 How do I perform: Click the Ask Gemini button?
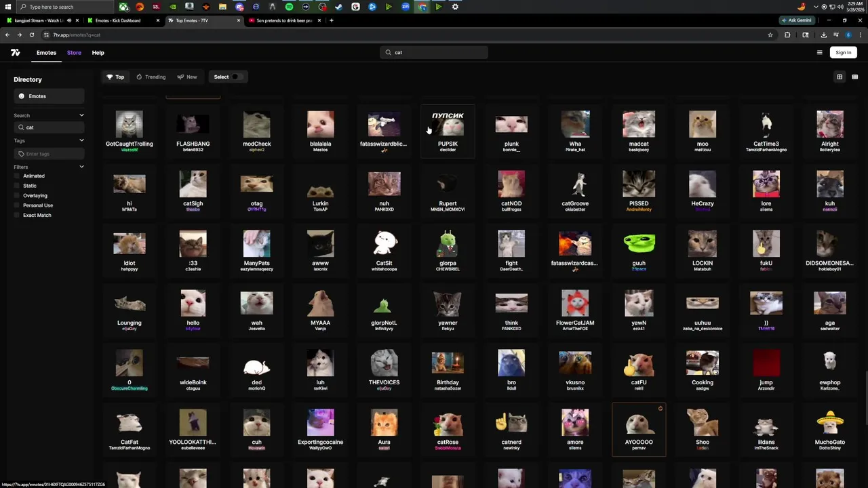pos(796,20)
